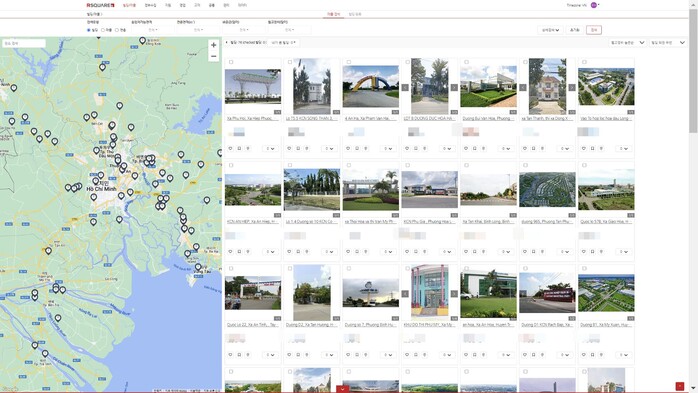
Task: Check the Lo T5.5 KCN SONG THAN 3 checkbox
Action: click(x=290, y=62)
